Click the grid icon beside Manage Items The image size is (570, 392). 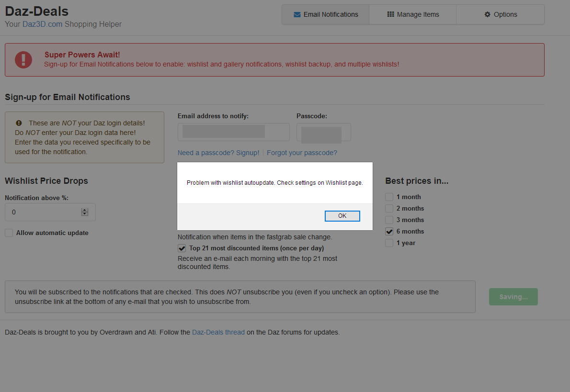click(x=390, y=14)
